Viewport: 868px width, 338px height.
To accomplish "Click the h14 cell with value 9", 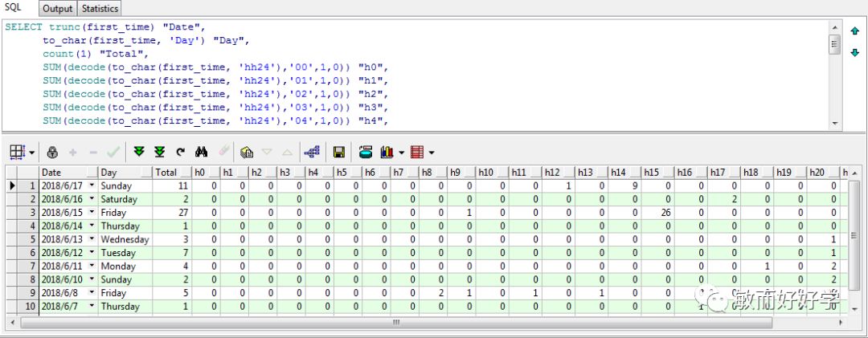I will pyautogui.click(x=624, y=186).
